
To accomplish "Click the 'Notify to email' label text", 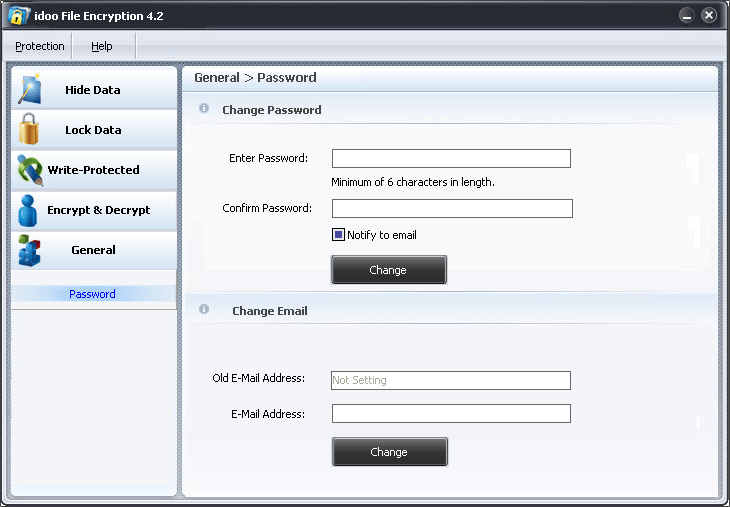I will pos(382,235).
